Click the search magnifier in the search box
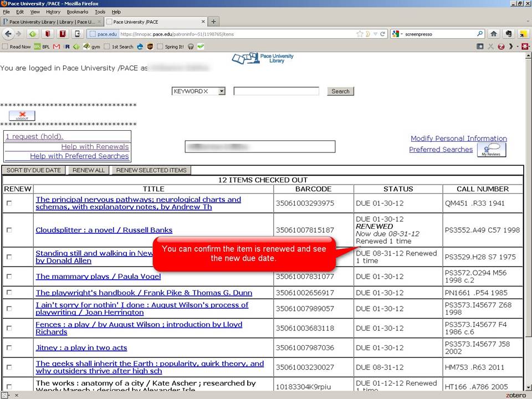 pos(480,34)
